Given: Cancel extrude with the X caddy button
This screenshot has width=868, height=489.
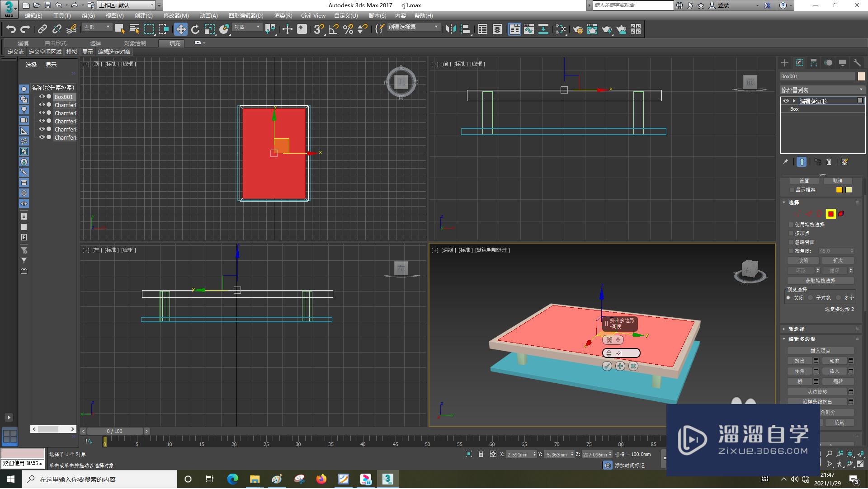Looking at the screenshot, I should pos(633,367).
